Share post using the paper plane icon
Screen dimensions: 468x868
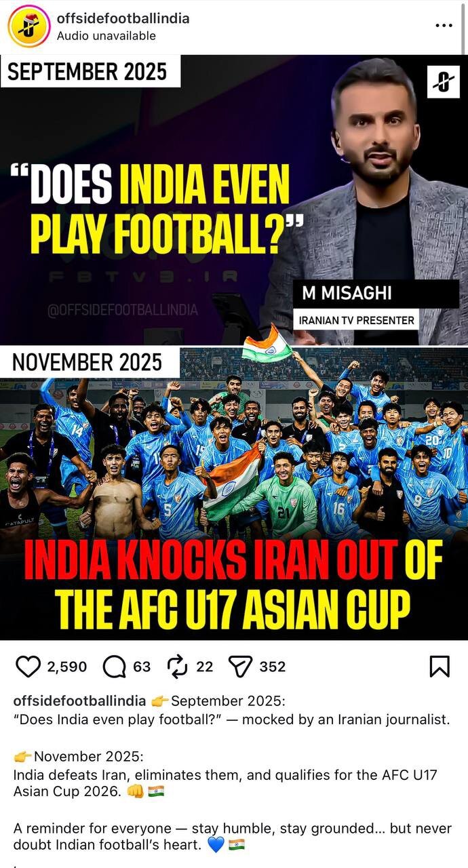click(x=240, y=667)
